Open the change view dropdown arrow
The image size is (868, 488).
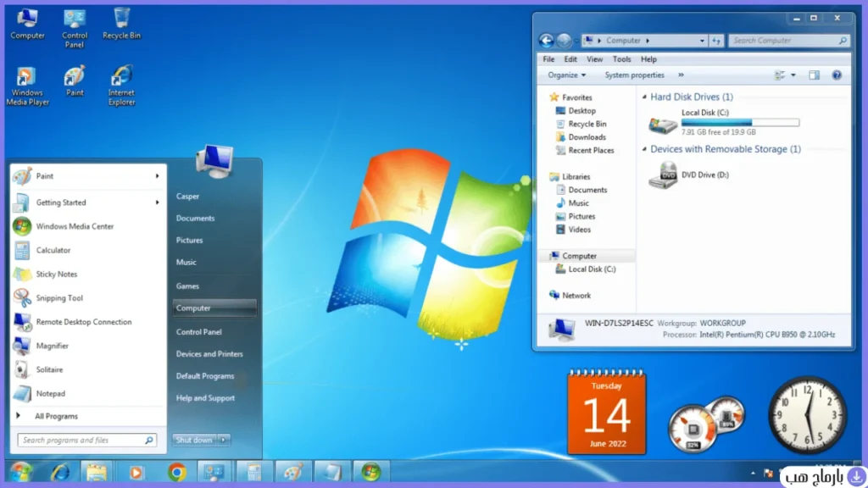tap(793, 75)
